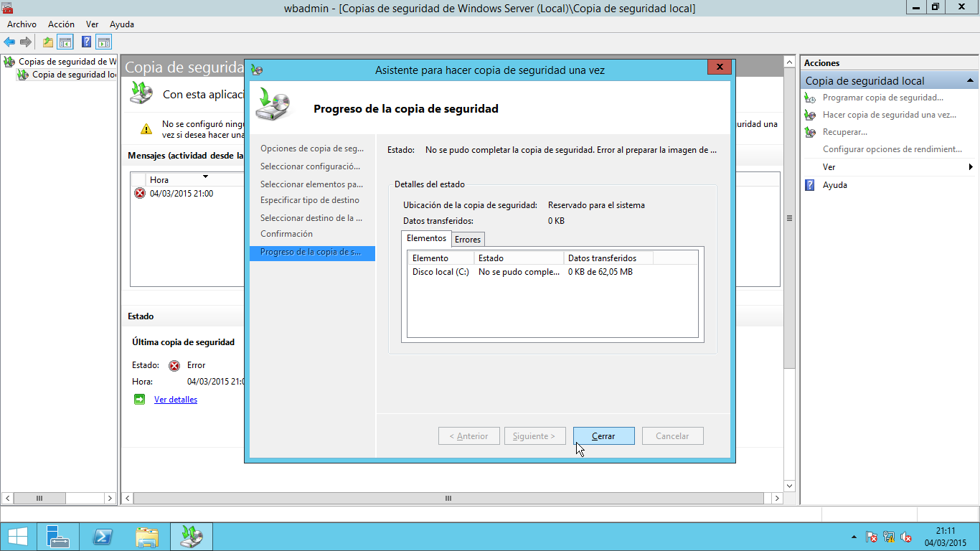Select the Disco local (C:) row
The image size is (980, 551).
pos(552,272)
